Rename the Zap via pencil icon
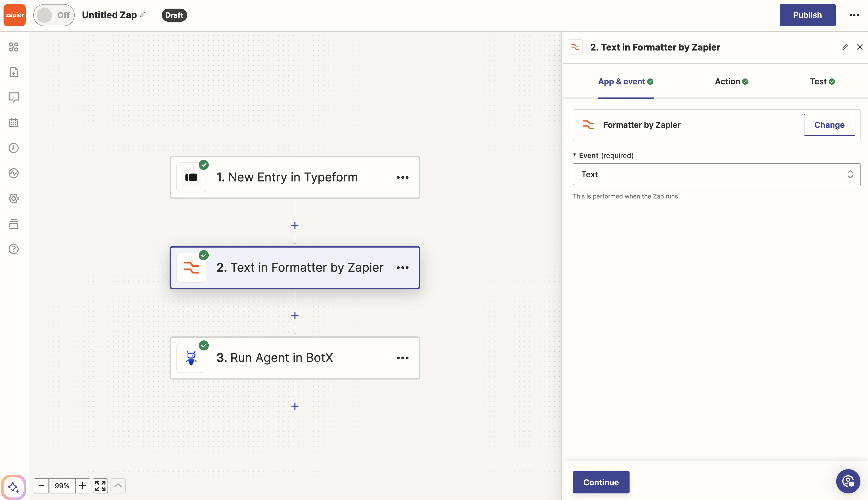The height and width of the screenshot is (500, 868). click(x=143, y=15)
